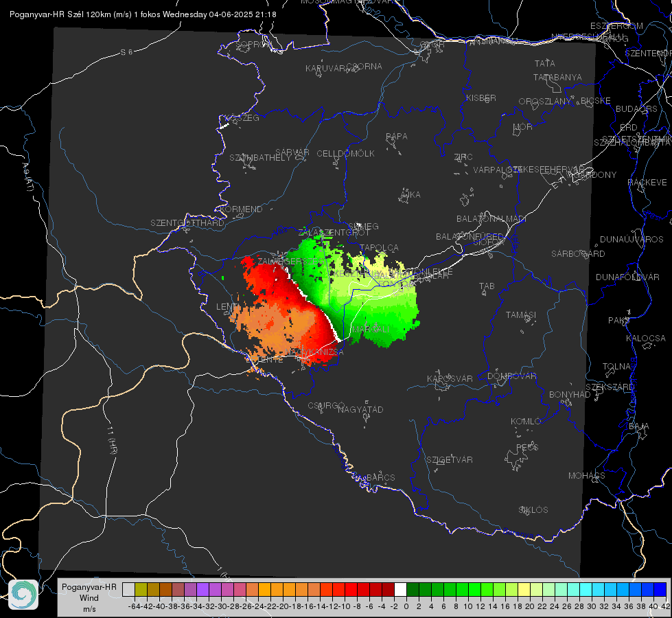Click the SÁRBOGÁRD label

(578, 254)
